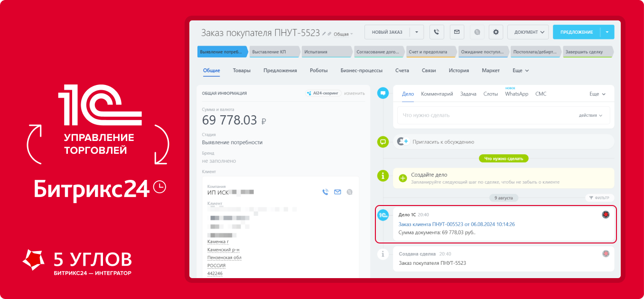Click the postal code 442246

point(215,273)
